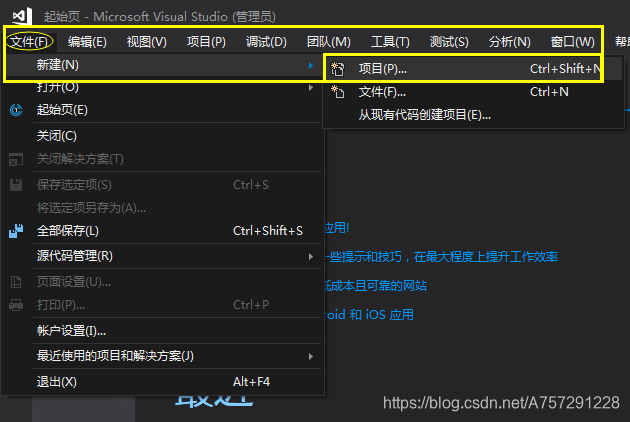
Task: Select 打印(P)... menu entry
Action: coord(162,305)
